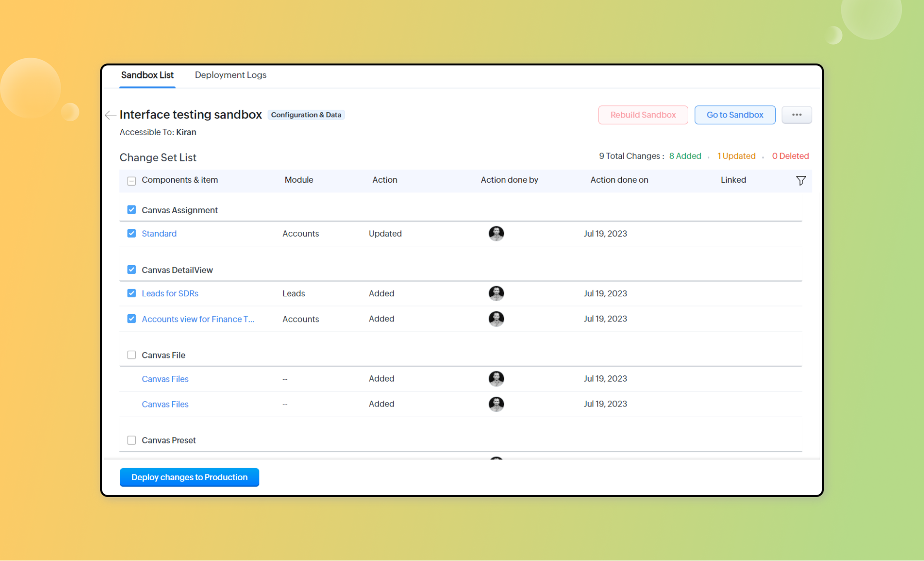
Task: Open Accounts view for Finance T... link
Action: tap(198, 319)
